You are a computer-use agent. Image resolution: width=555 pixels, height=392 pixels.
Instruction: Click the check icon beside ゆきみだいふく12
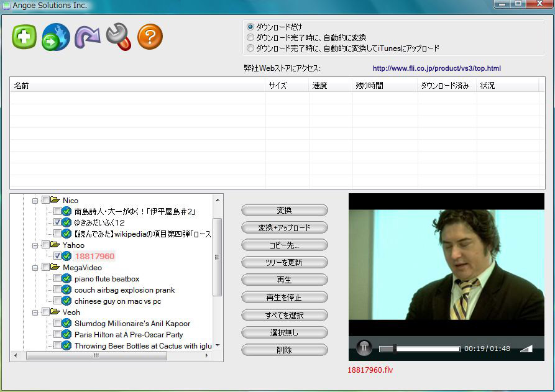point(67,222)
